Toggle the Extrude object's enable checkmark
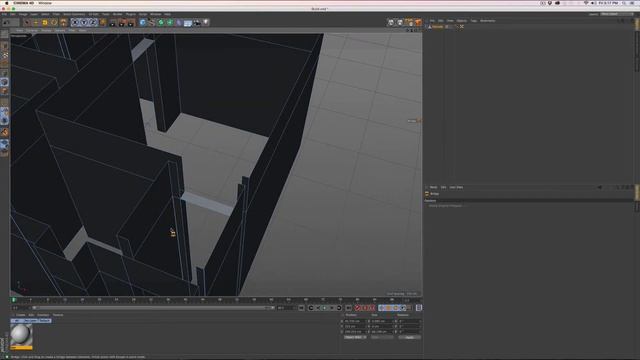 coord(457,27)
